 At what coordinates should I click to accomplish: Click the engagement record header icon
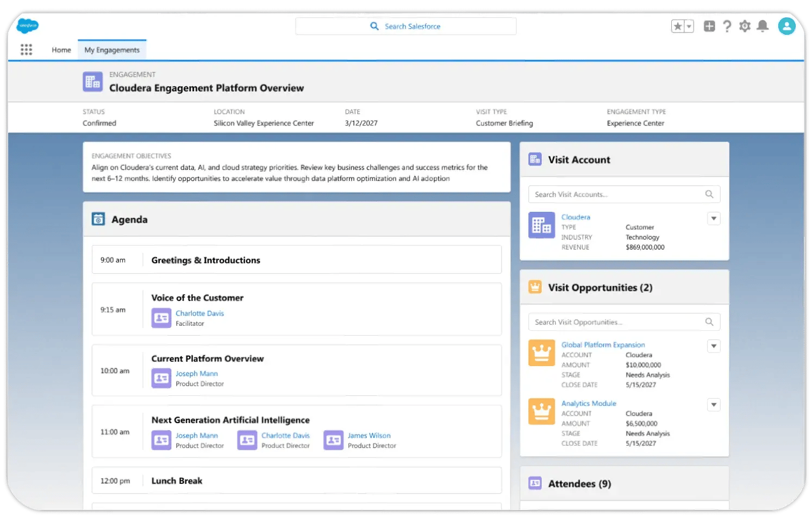pos(92,81)
